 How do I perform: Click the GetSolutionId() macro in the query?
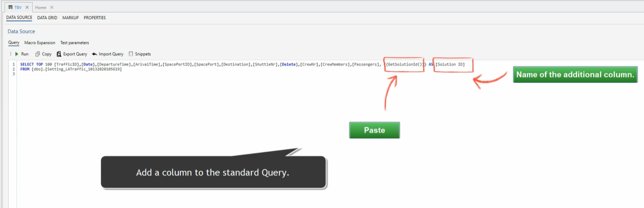pyautogui.click(x=405, y=65)
